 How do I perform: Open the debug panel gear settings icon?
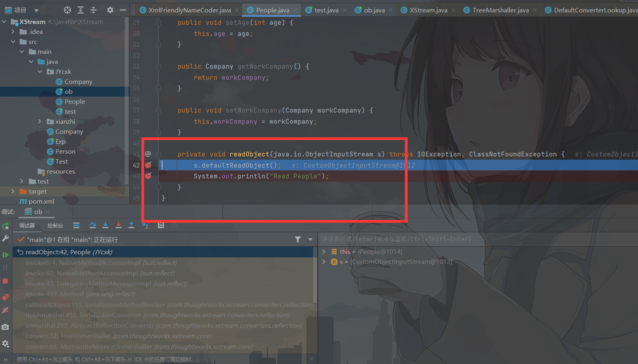tap(5, 343)
